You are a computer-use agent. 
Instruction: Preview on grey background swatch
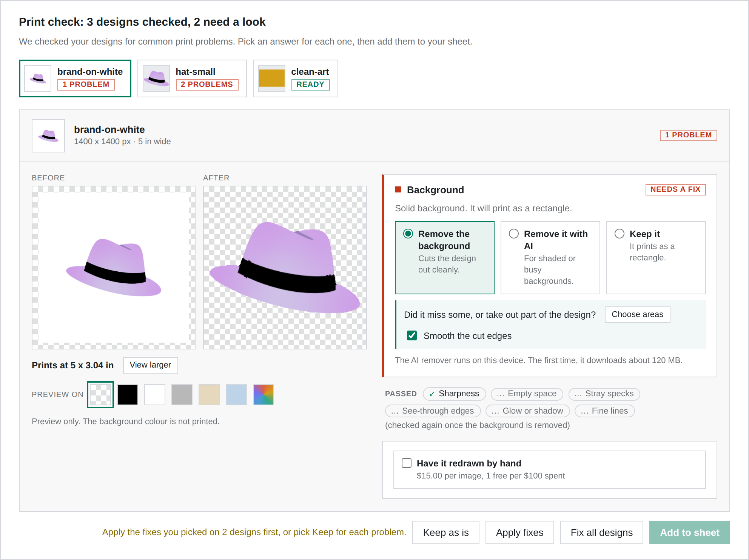pyautogui.click(x=182, y=395)
